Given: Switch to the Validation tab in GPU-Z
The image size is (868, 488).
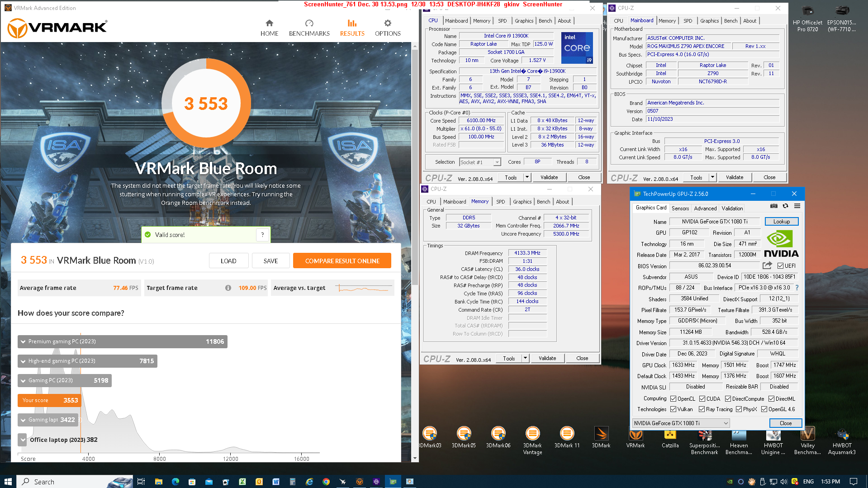Looking at the screenshot, I should 732,208.
